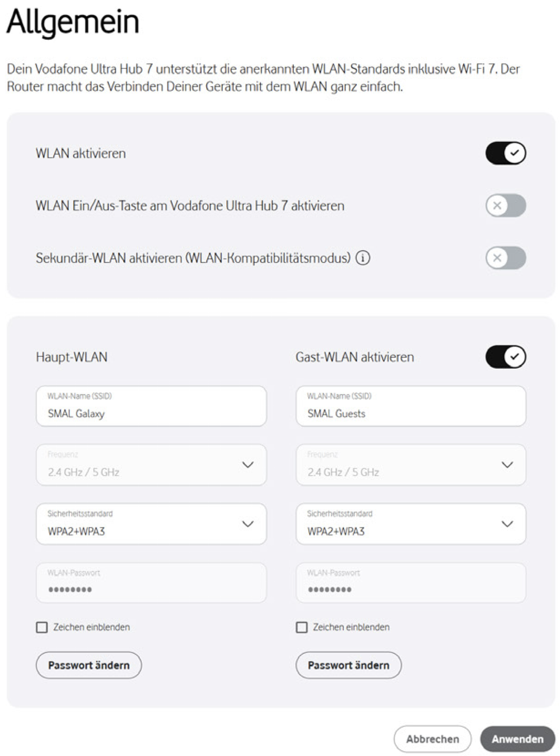560x756 pixels.
Task: Check Zeichen einblenden under Haupt-WLAN
Action: click(x=42, y=627)
